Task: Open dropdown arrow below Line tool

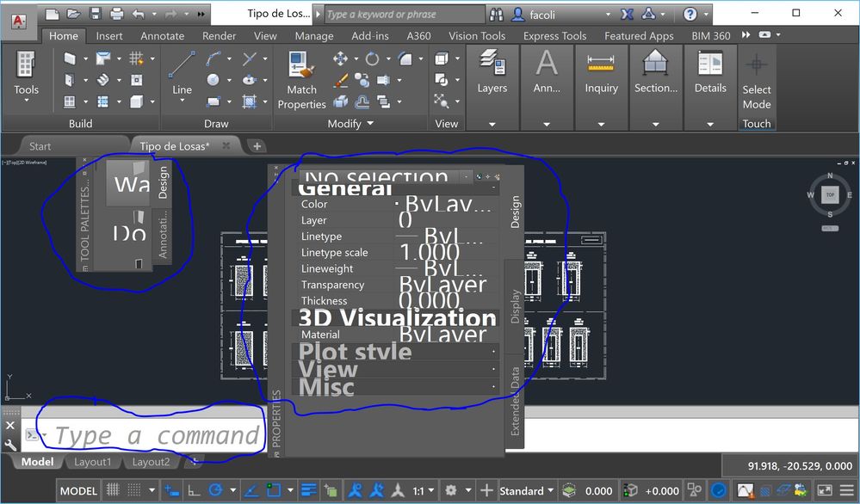Action: [182, 101]
